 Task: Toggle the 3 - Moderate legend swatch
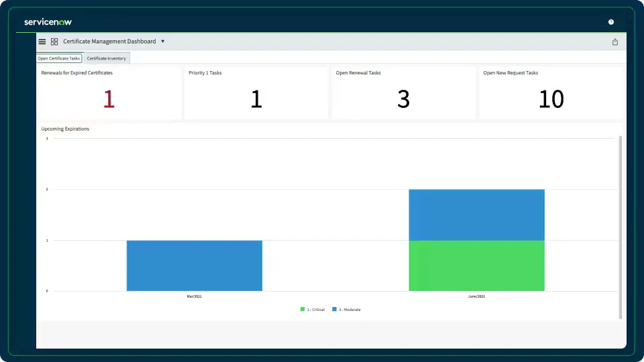pyautogui.click(x=334, y=310)
